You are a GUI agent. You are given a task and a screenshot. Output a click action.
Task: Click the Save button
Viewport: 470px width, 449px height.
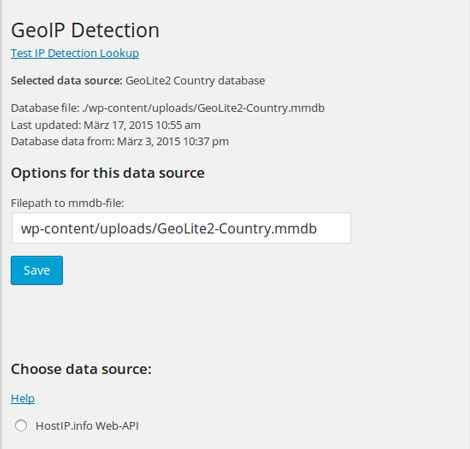[x=37, y=270]
